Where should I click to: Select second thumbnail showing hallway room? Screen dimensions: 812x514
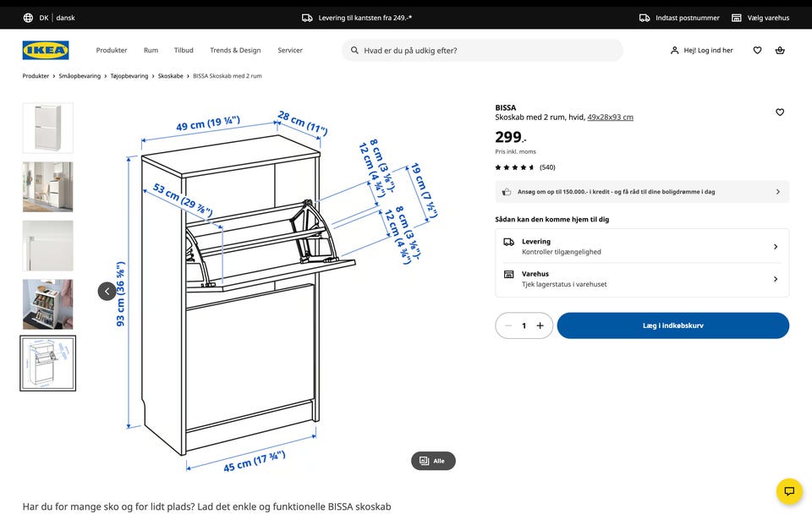tap(47, 187)
